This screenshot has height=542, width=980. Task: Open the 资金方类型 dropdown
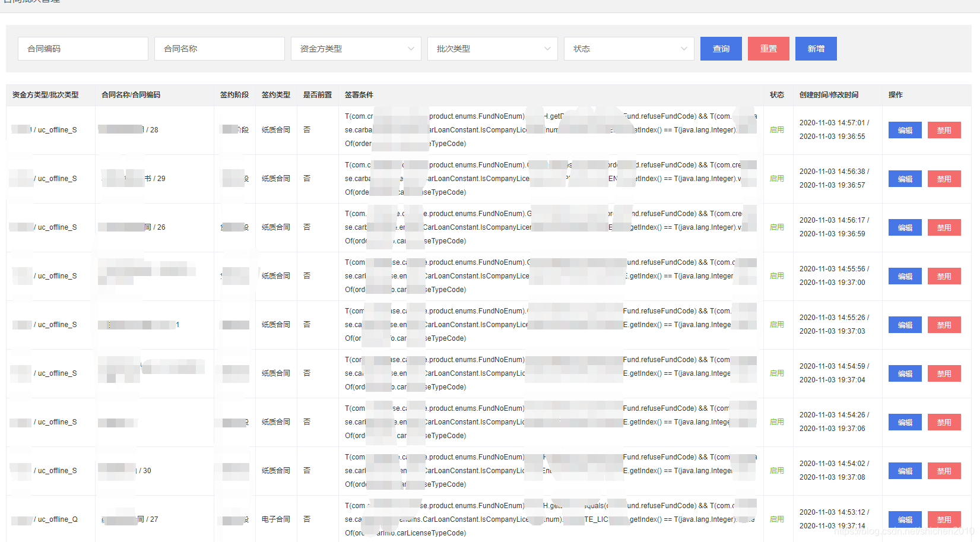click(x=356, y=49)
